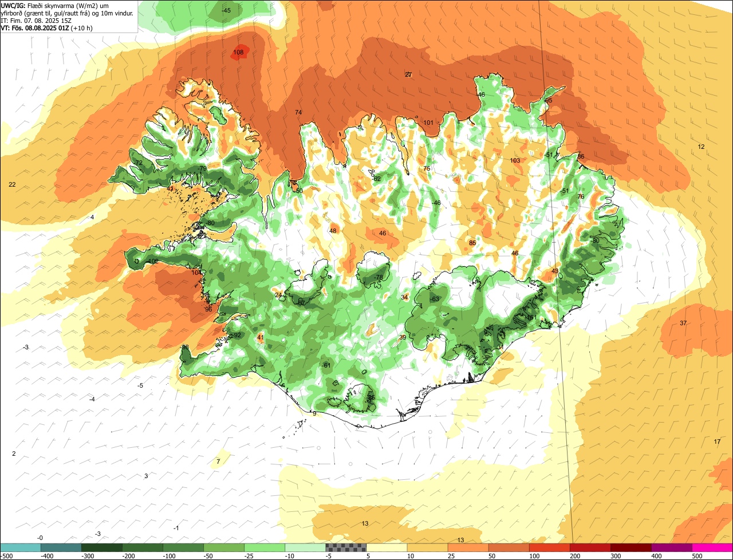Click the map value 39 west of Vatnajökull
Viewport: 733px width, 560px height.
click(403, 338)
